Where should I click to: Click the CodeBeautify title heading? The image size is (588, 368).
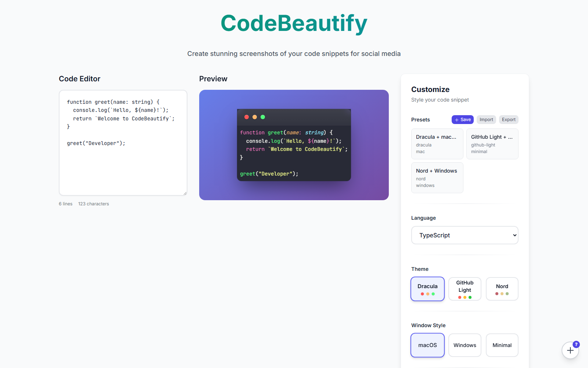294,23
